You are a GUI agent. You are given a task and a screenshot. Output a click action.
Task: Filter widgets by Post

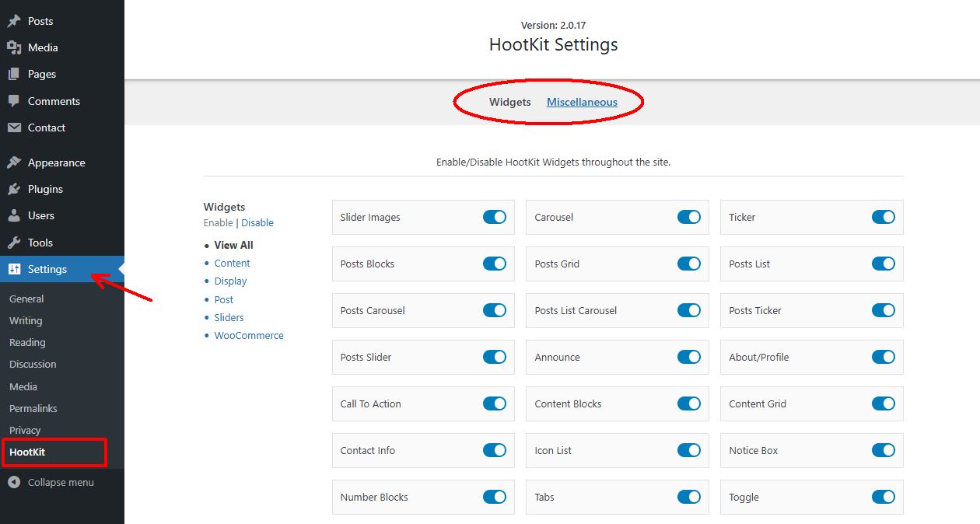(224, 299)
